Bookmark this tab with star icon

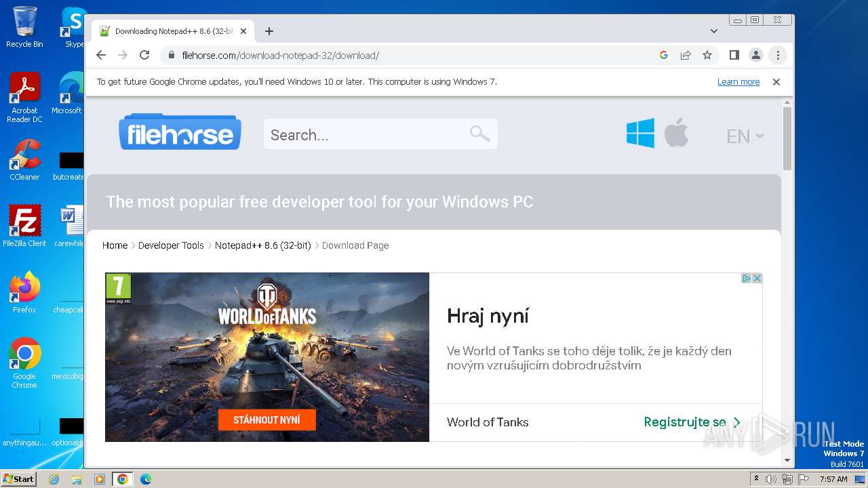point(707,55)
